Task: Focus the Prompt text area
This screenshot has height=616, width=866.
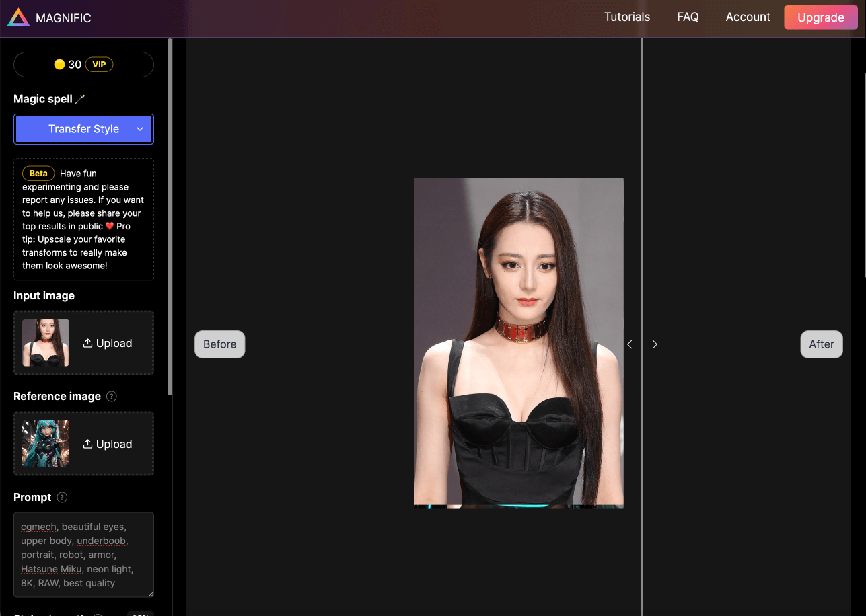Action: 83,555
